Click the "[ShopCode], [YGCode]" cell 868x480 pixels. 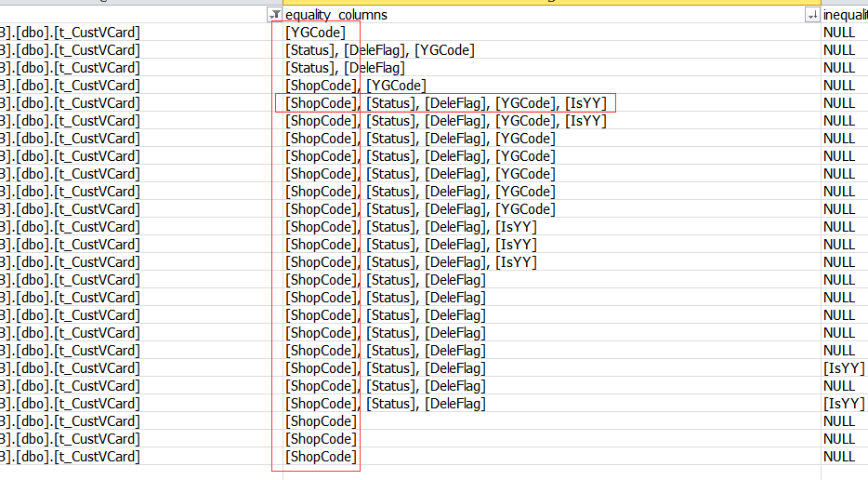click(x=355, y=86)
